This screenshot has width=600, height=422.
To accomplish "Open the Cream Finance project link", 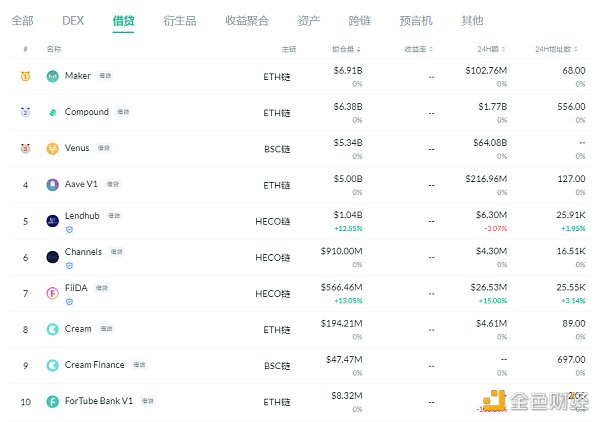I will pyautogui.click(x=95, y=365).
